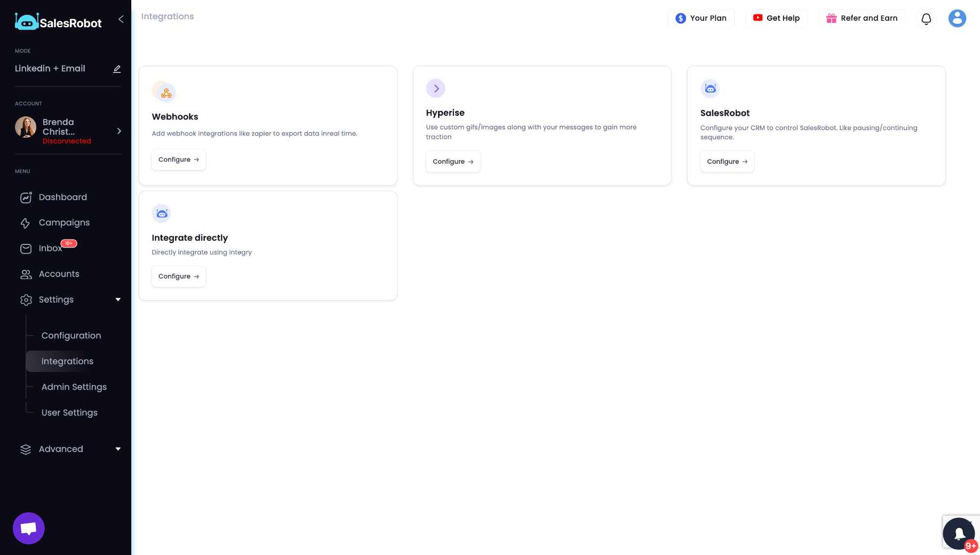Open Your Plan at the top bar
Image resolution: width=980 pixels, height=555 pixels.
(x=701, y=18)
